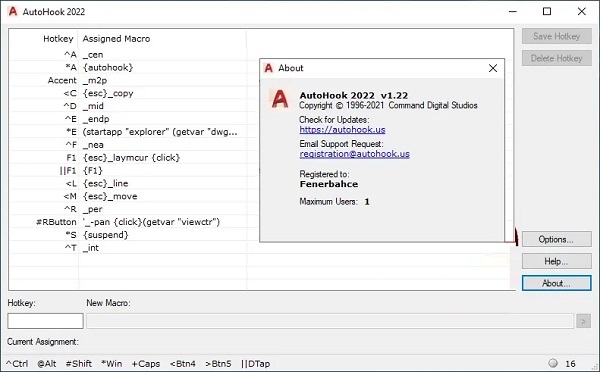Click the *Win legend label
This screenshot has height=372, width=600.
[x=112, y=364]
